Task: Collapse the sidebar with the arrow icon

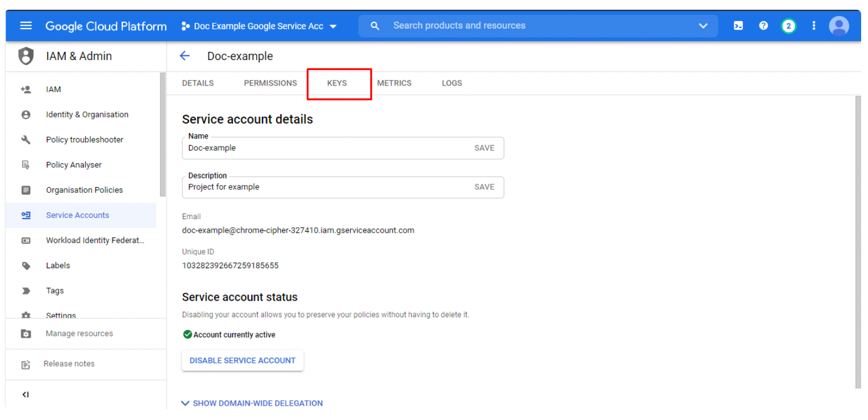Action: (x=25, y=394)
